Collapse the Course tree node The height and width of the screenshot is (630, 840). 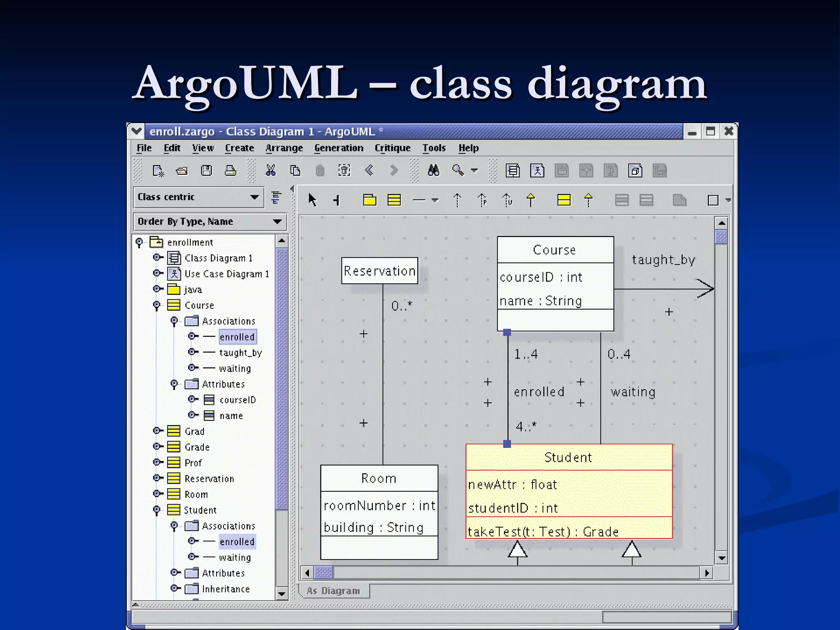tap(157, 306)
